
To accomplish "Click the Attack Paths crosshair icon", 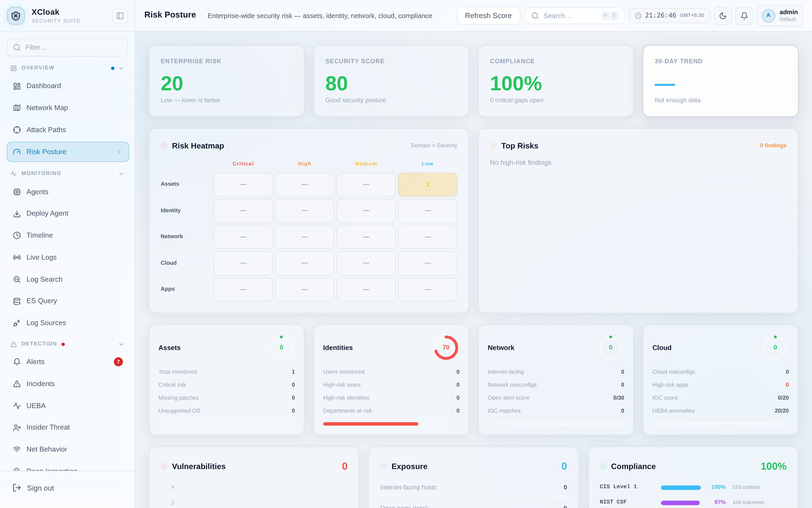I will coord(17,130).
